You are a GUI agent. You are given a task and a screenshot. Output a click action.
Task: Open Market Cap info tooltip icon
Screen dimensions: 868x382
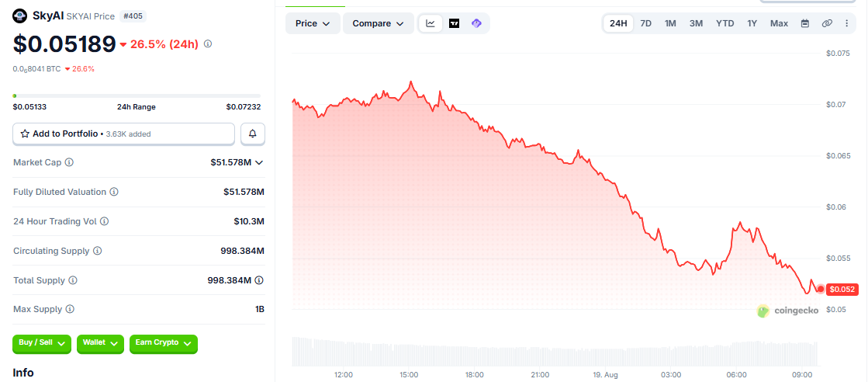click(x=69, y=162)
